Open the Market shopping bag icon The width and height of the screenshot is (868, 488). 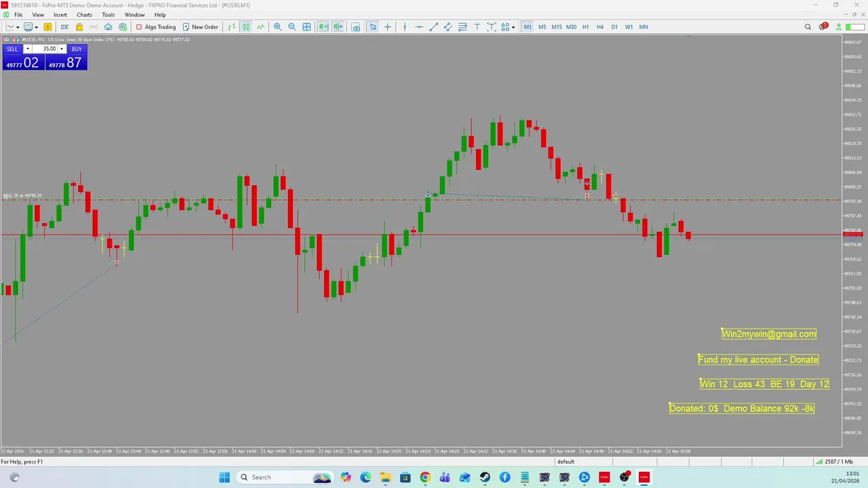click(x=79, y=27)
